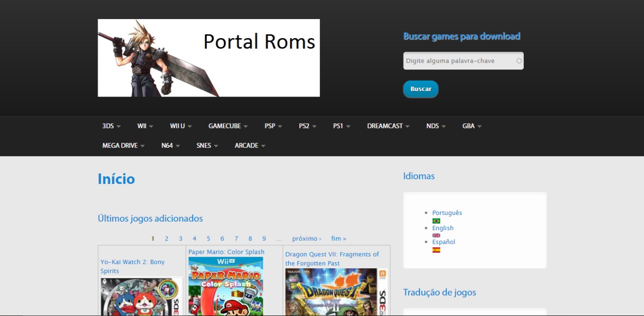This screenshot has height=316, width=644.
Task: Click the Yo-Kai Watch 2 cover thumbnail
Action: pos(141,296)
